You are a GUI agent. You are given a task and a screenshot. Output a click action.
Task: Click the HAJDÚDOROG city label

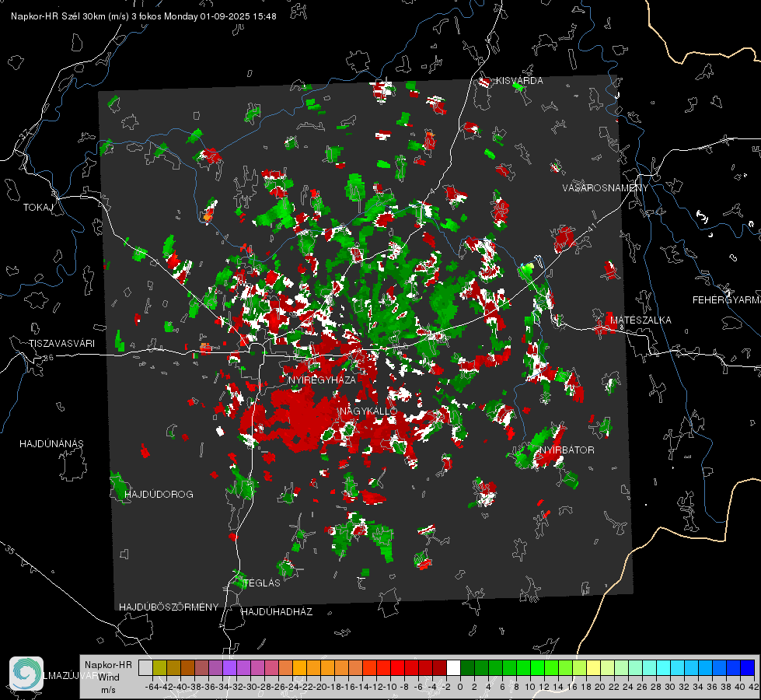point(159,495)
